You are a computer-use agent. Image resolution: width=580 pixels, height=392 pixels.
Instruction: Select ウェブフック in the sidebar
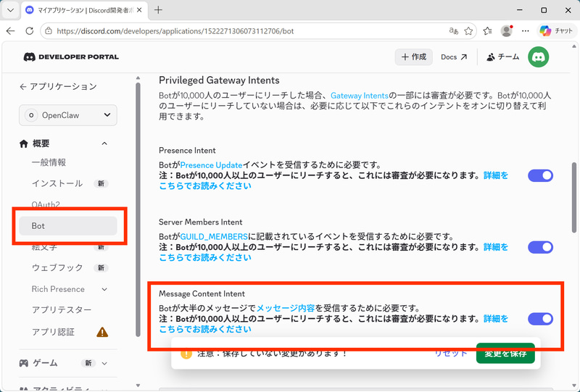[57, 268]
